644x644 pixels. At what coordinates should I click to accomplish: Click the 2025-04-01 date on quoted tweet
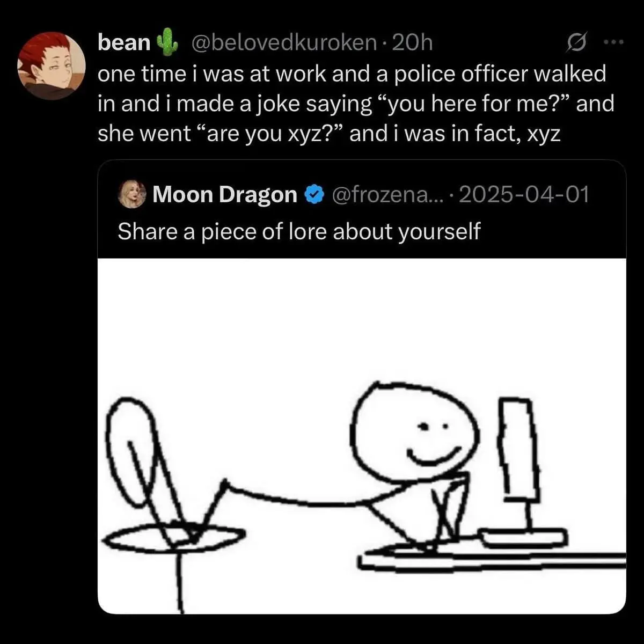[x=524, y=194]
